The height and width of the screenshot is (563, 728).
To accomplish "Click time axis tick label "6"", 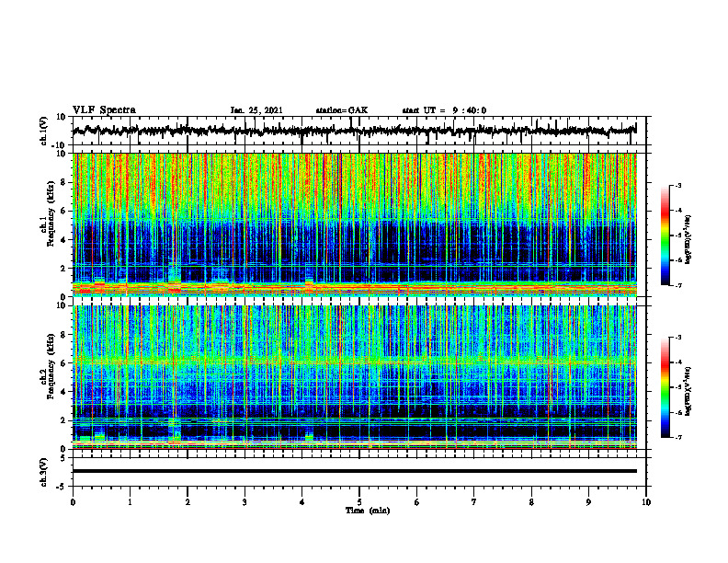I will click(x=417, y=502).
